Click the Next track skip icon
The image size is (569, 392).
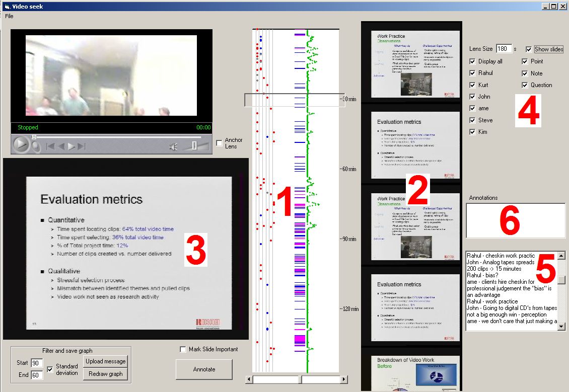point(81,146)
